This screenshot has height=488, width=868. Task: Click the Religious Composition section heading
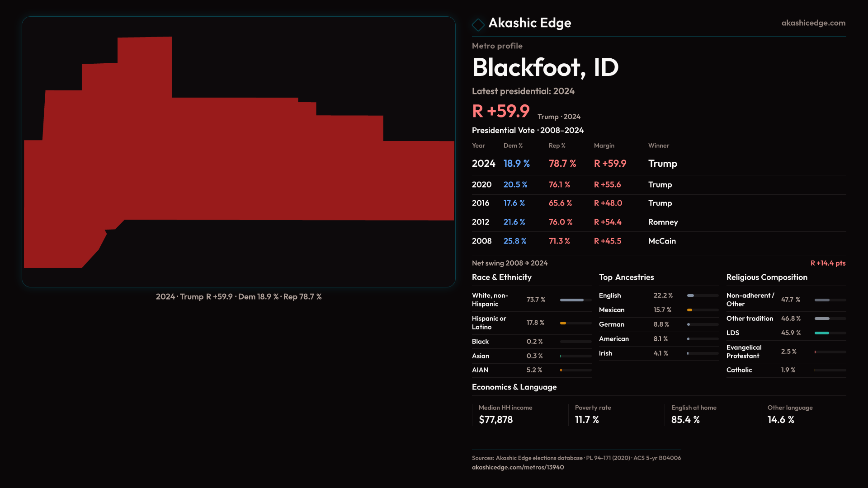(767, 277)
